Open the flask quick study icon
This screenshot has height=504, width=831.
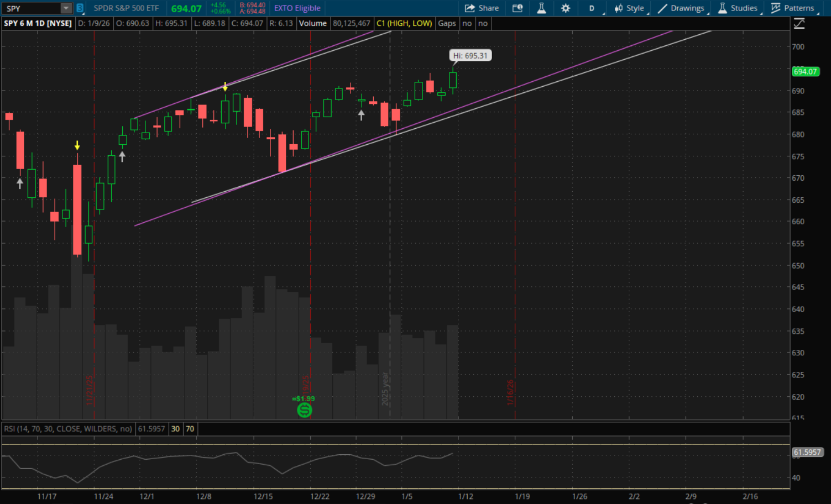click(541, 8)
